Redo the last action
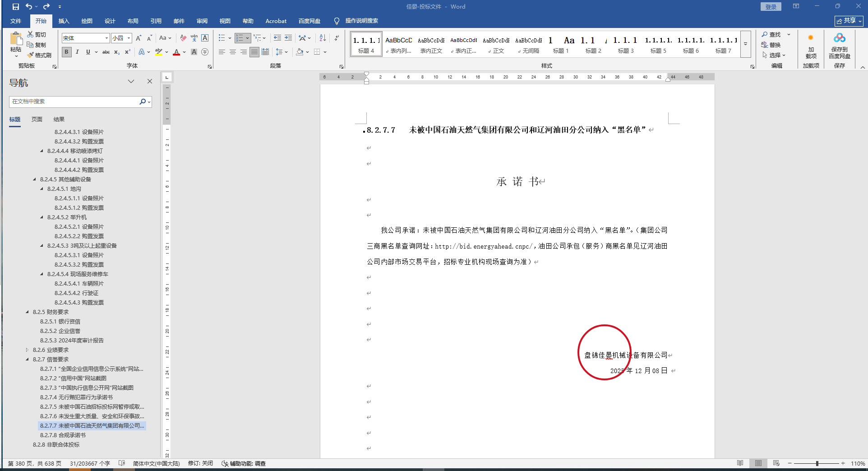Viewport: 868px width, 471px height. click(46, 7)
